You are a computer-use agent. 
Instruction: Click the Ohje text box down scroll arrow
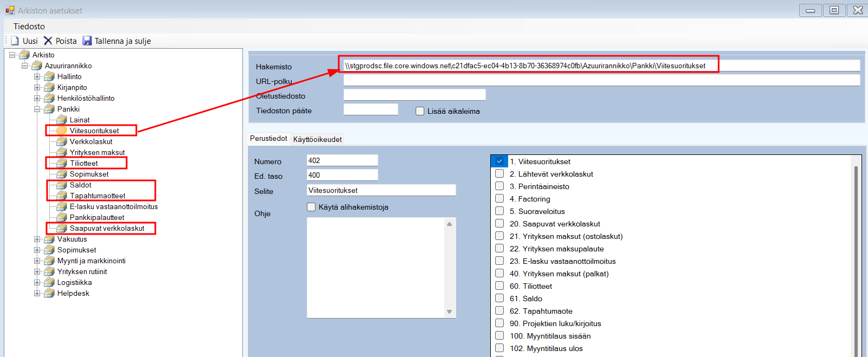(x=449, y=311)
